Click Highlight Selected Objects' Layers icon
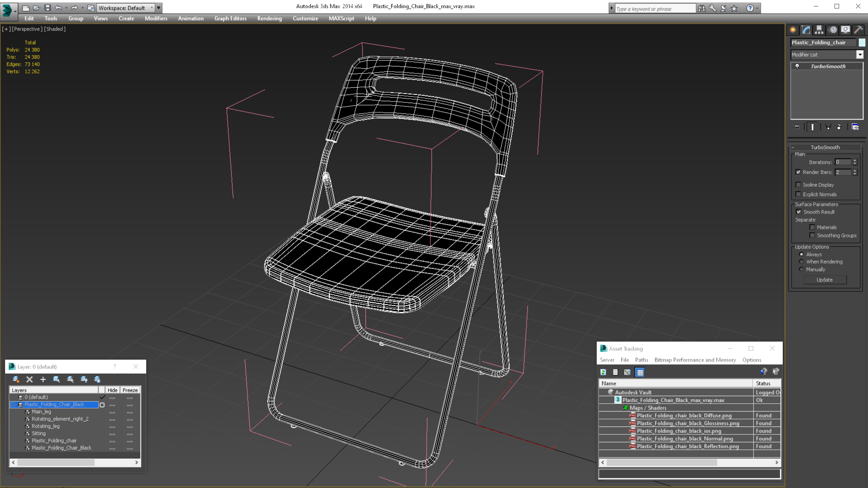Viewport: 868px width, 488px height. [x=70, y=379]
